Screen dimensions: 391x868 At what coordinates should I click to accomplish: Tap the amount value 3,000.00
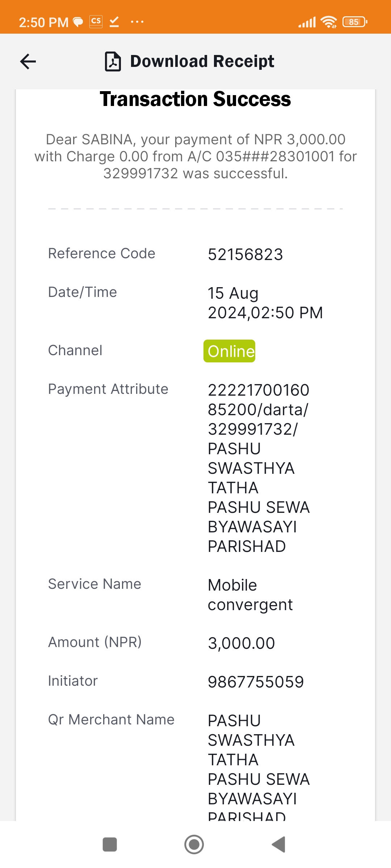coord(241,643)
